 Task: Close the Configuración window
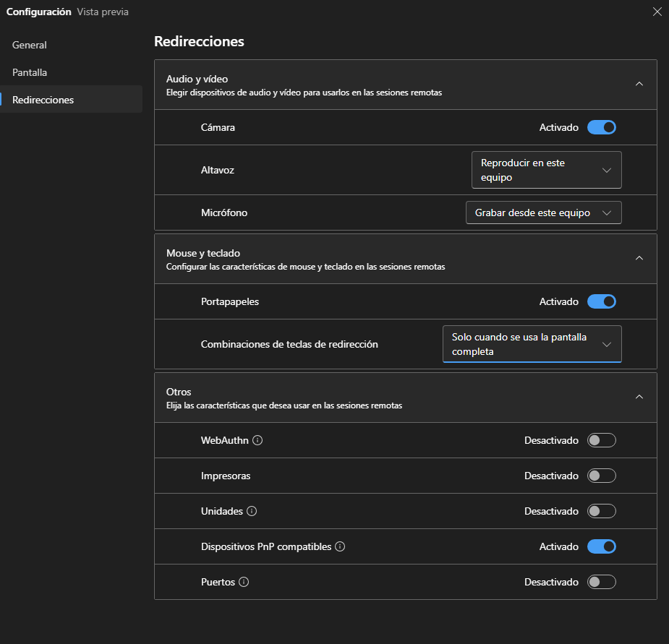click(x=657, y=12)
